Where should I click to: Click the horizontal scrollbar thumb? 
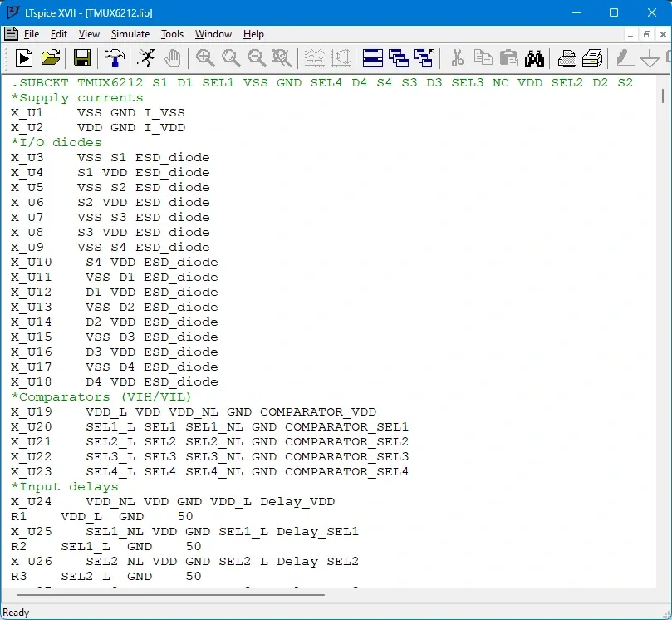coord(170,595)
